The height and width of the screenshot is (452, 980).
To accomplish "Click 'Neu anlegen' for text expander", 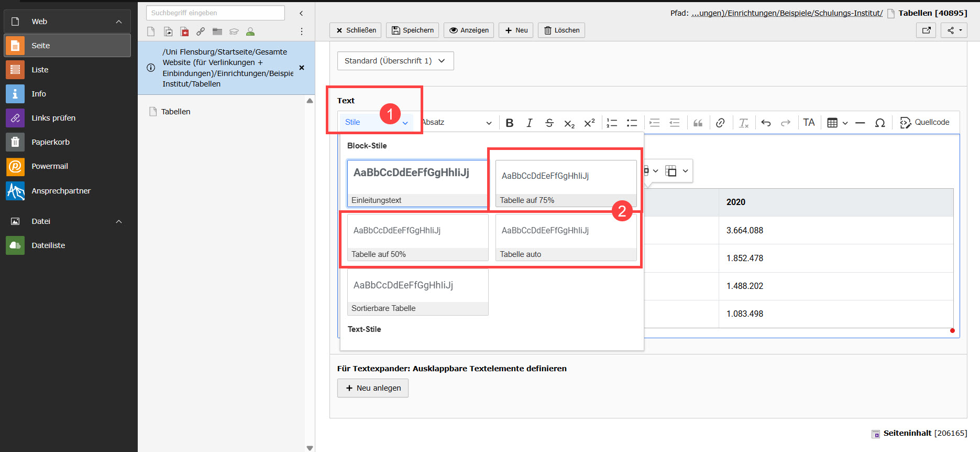I will point(373,388).
